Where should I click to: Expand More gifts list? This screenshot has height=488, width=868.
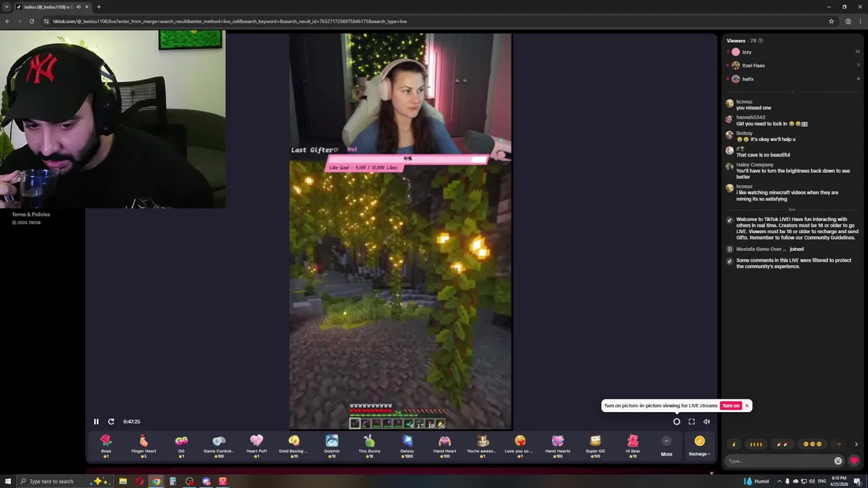click(x=667, y=447)
